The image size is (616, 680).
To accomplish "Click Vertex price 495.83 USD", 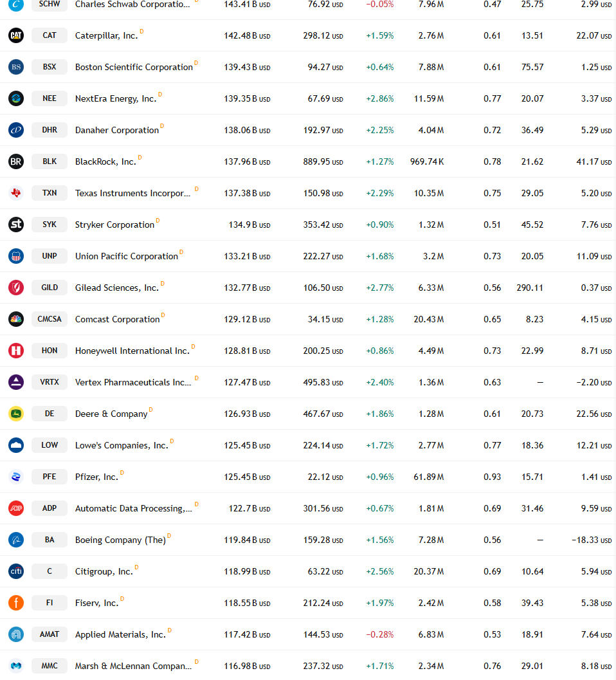I will tap(323, 383).
